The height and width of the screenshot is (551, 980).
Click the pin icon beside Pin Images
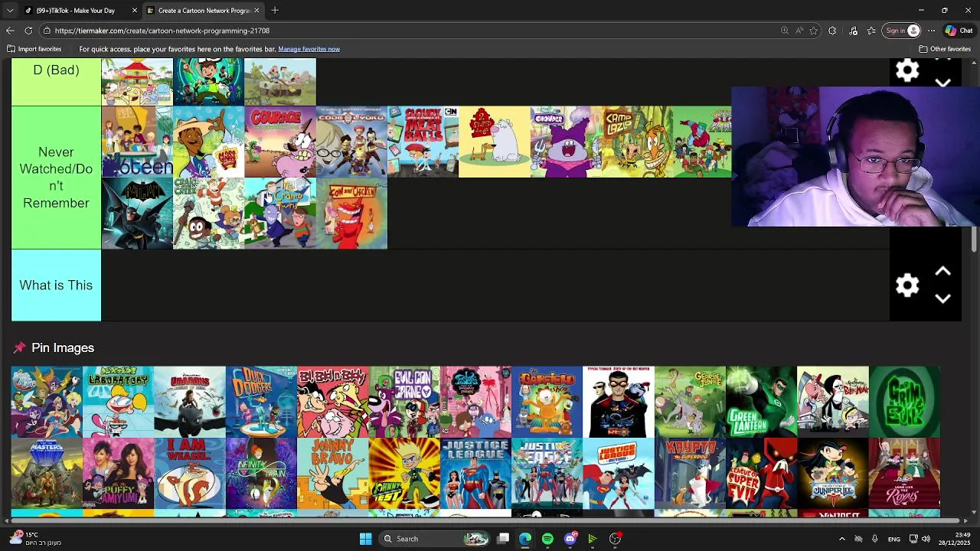click(19, 347)
